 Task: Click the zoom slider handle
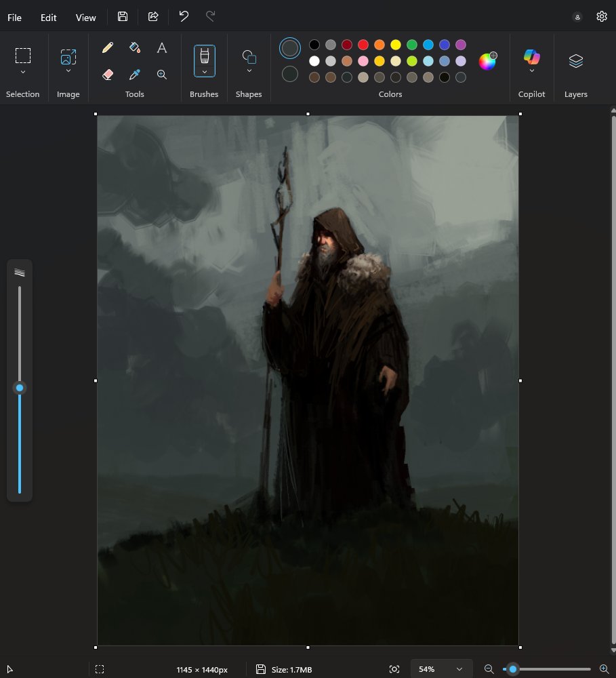(513, 669)
